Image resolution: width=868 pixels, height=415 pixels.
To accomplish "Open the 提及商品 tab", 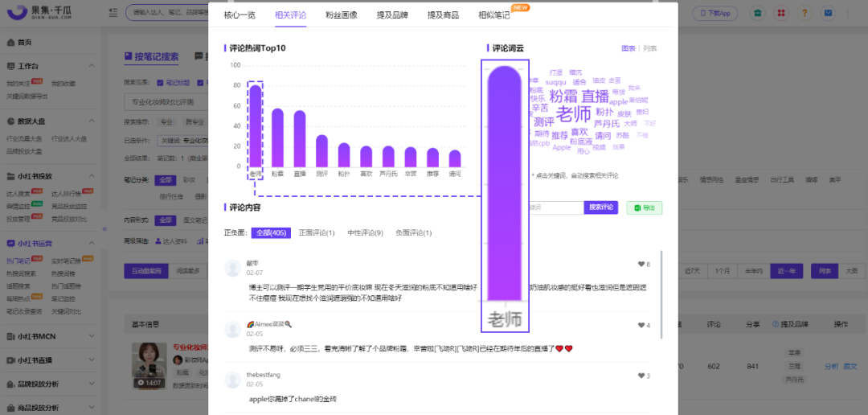I will coord(444,15).
